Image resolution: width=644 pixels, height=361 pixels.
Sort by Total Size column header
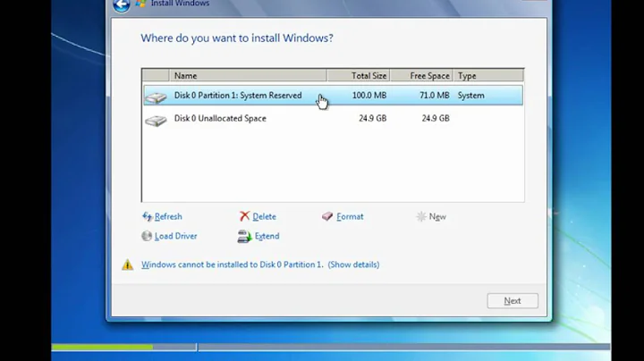pos(359,75)
